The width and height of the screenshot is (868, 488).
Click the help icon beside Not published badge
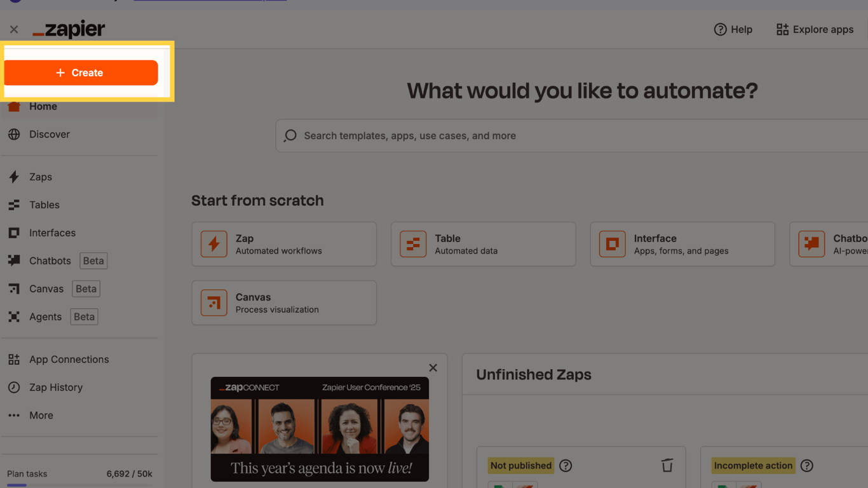[x=565, y=465]
